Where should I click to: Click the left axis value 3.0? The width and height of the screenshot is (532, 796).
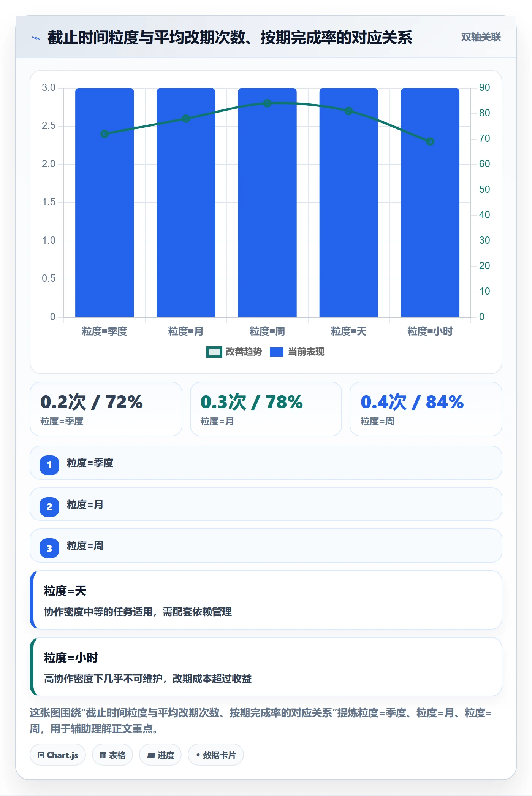49,88
